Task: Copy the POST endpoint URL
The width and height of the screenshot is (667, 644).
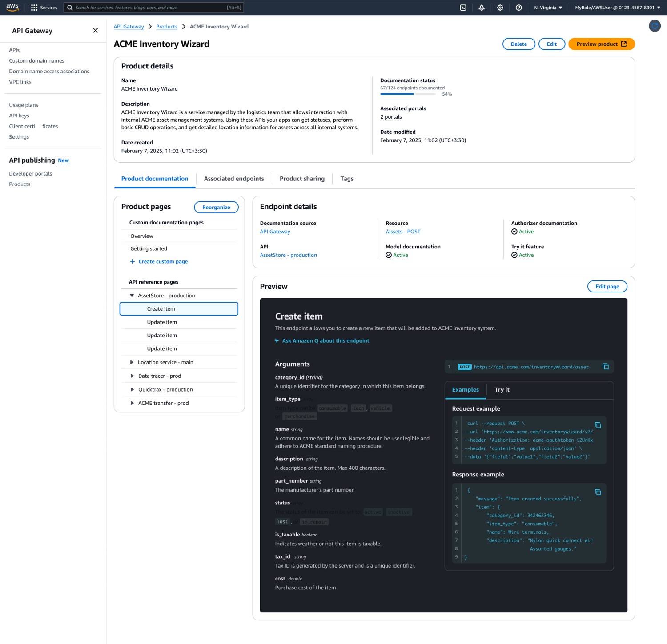Action: [605, 366]
